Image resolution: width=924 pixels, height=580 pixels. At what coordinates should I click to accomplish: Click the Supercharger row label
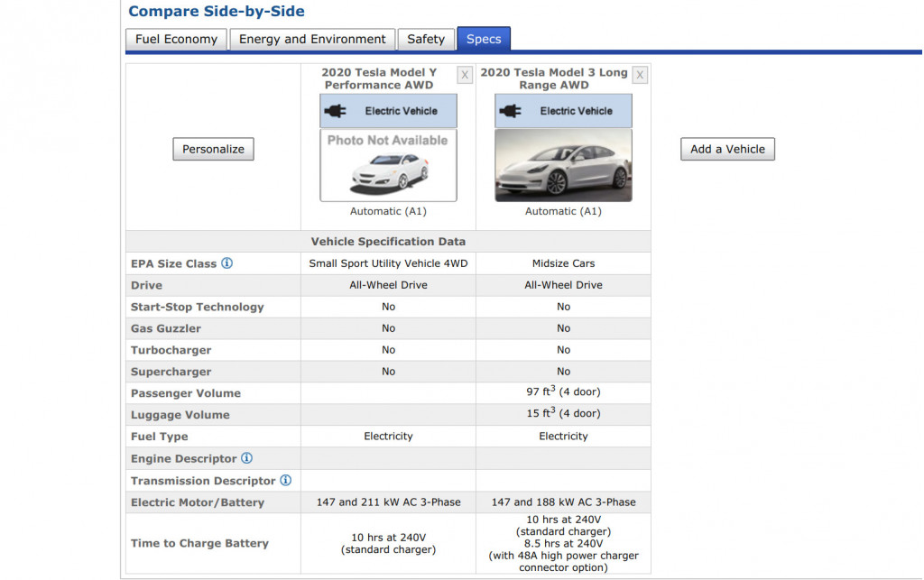tap(171, 372)
